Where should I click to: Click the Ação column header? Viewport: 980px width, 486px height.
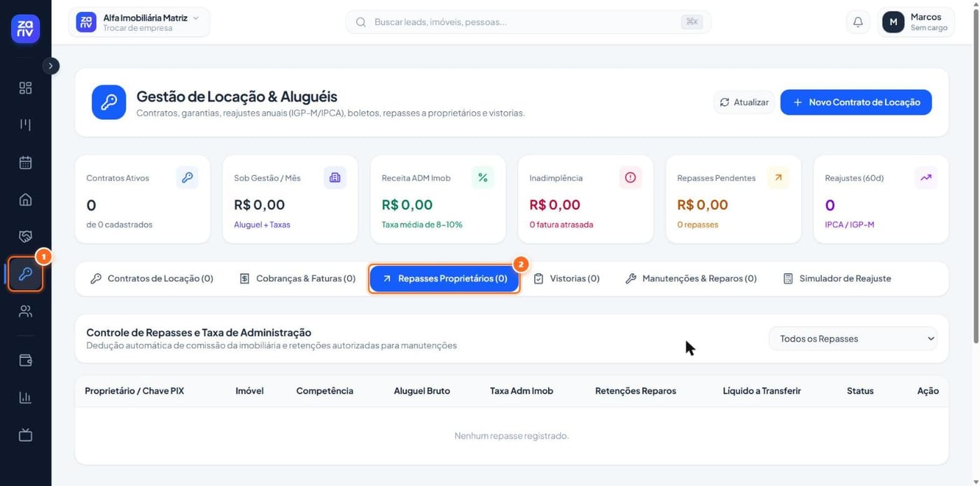point(928,391)
